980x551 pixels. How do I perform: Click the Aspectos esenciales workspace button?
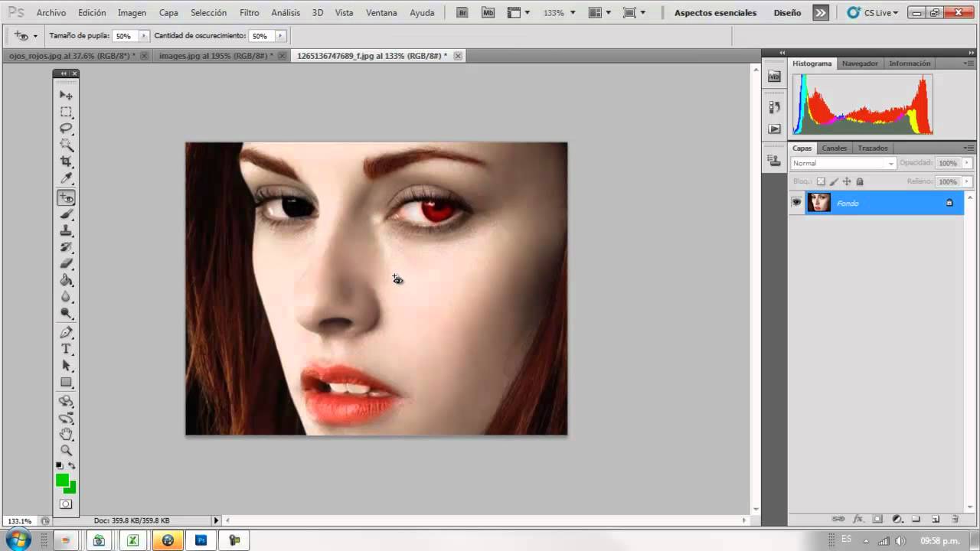coord(715,12)
